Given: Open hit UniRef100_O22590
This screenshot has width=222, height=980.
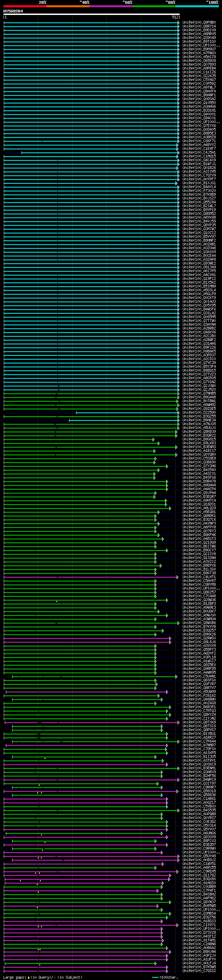Looking at the screenshot, I should coord(199,413).
